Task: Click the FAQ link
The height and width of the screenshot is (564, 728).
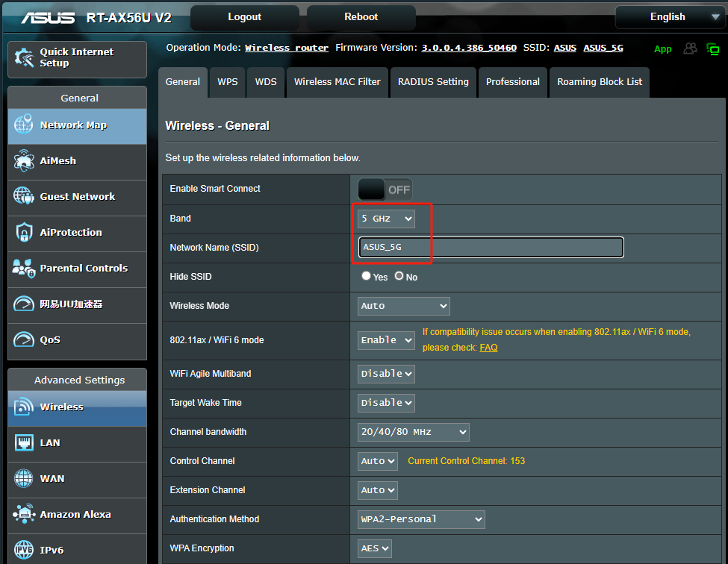Action: pyautogui.click(x=488, y=348)
